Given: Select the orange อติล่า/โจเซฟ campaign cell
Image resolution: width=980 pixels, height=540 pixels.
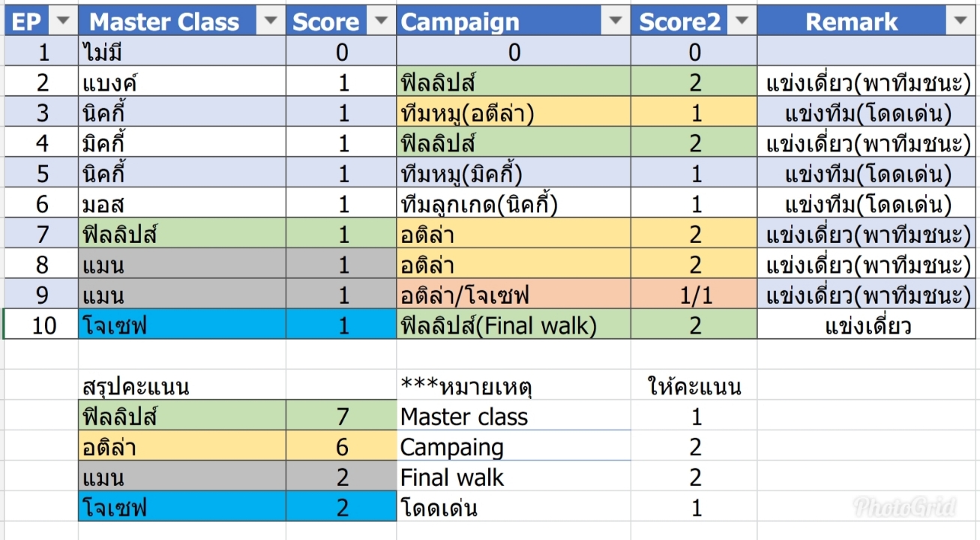Looking at the screenshot, I should coord(514,295).
